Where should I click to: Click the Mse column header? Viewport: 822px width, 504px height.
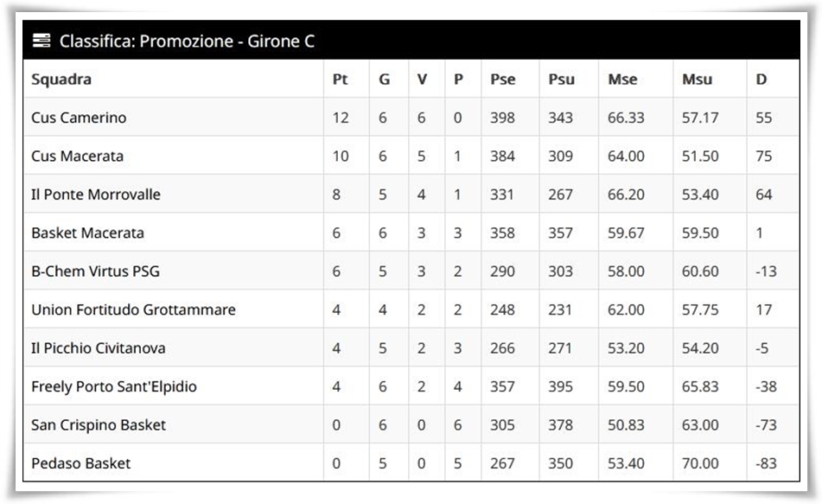(x=623, y=80)
